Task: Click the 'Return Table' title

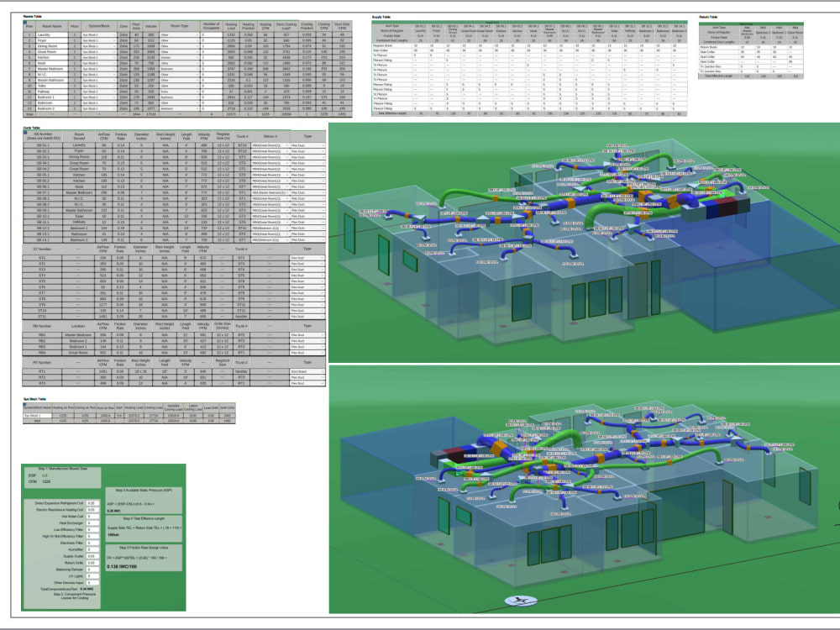Action: tap(708, 17)
